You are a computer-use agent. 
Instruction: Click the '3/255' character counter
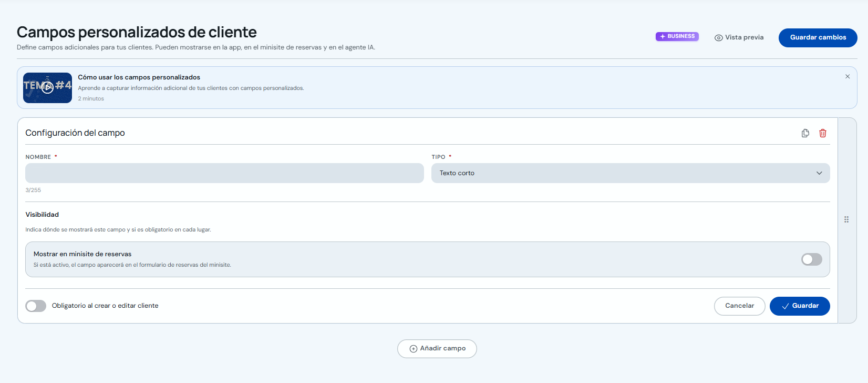point(33,190)
